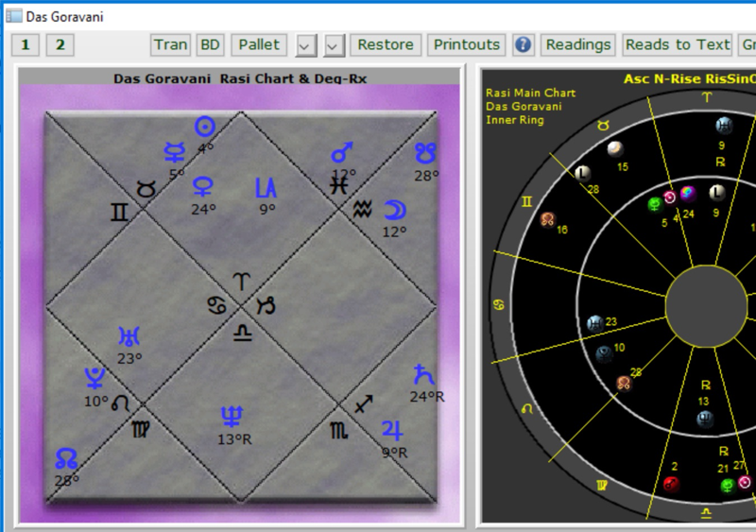Click the red planet orb in the wheel chart
The image size is (756, 532).
(x=671, y=485)
